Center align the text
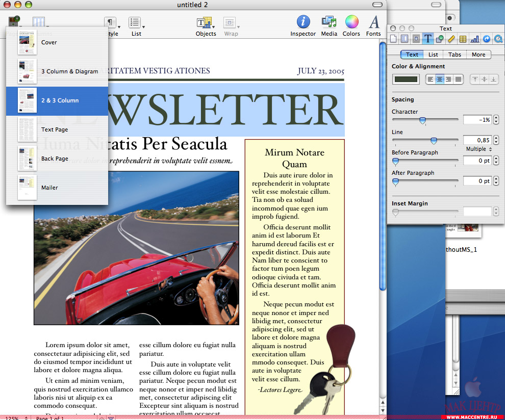The width and height of the screenshot is (505, 420). coord(440,79)
